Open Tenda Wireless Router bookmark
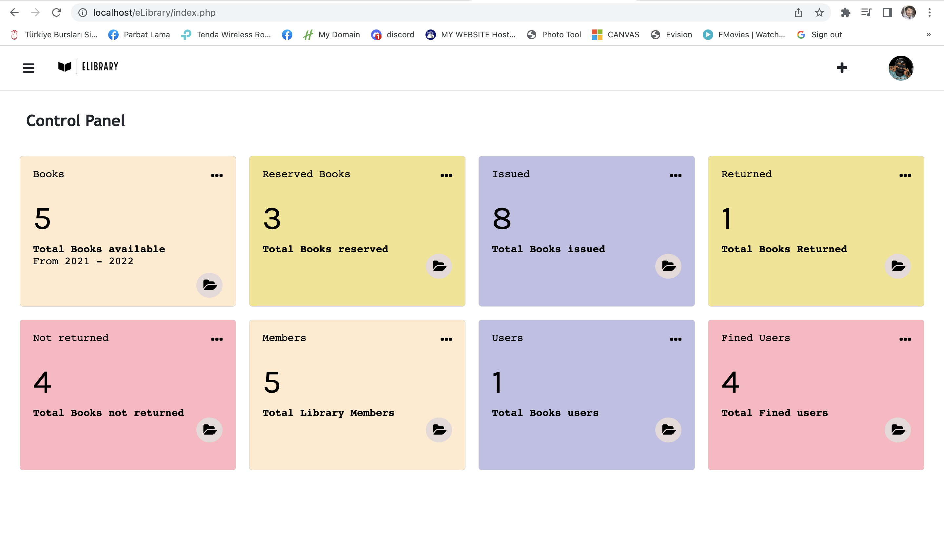 coord(226,35)
